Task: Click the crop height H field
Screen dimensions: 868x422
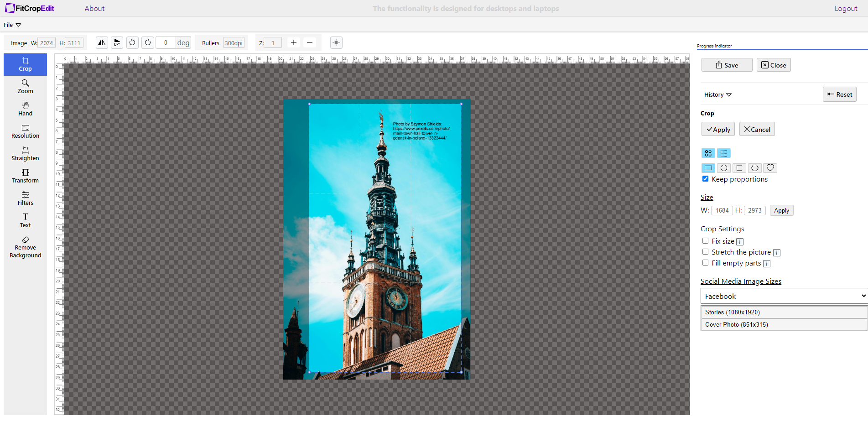Action: pos(754,210)
